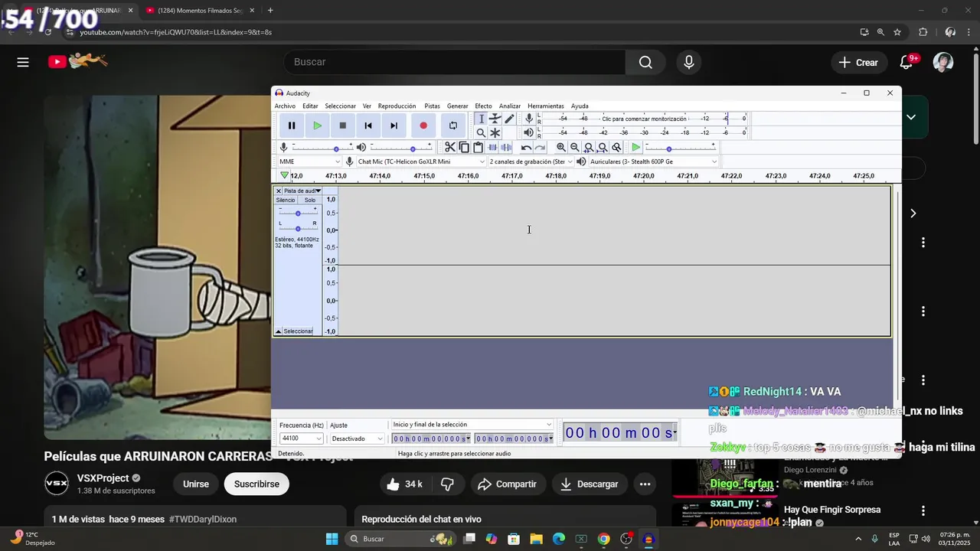Click the YouTube Compartir button

coord(507,484)
